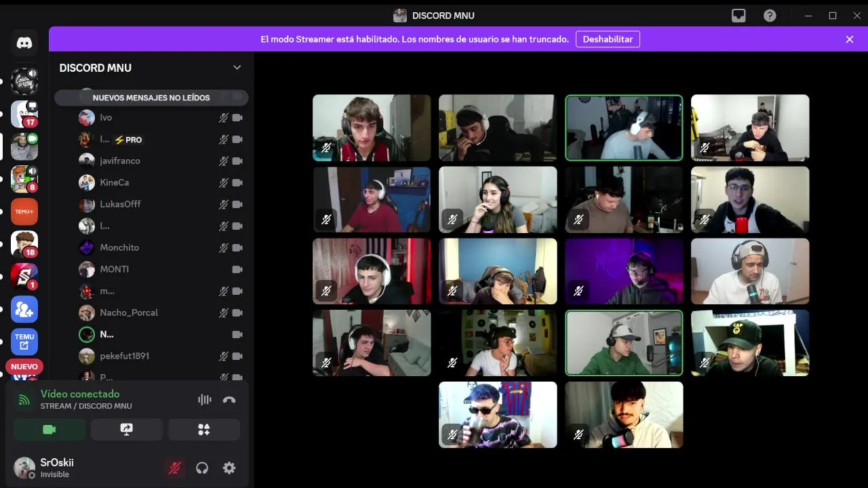Viewport: 868px width, 488px height.
Task: Click muted mic icon beside Monchito
Action: pyautogui.click(x=223, y=247)
